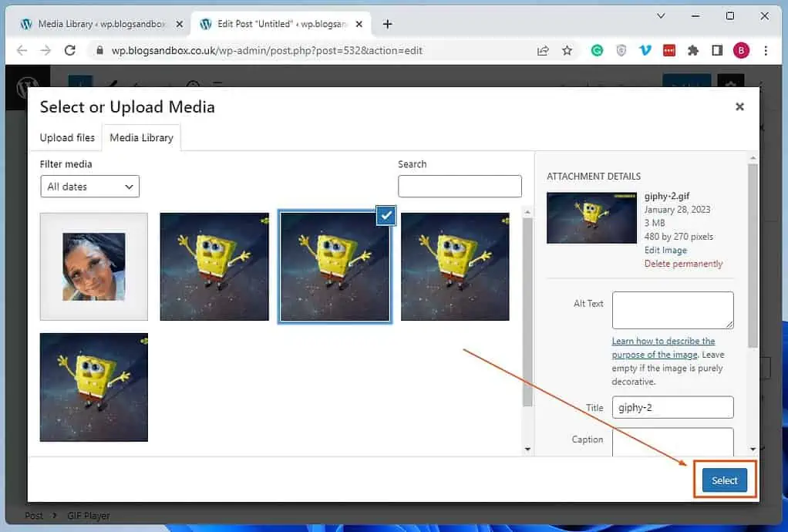Screen dimensions: 788x532
Task: Open the browser extensions puzzle icon
Action: tap(692, 49)
